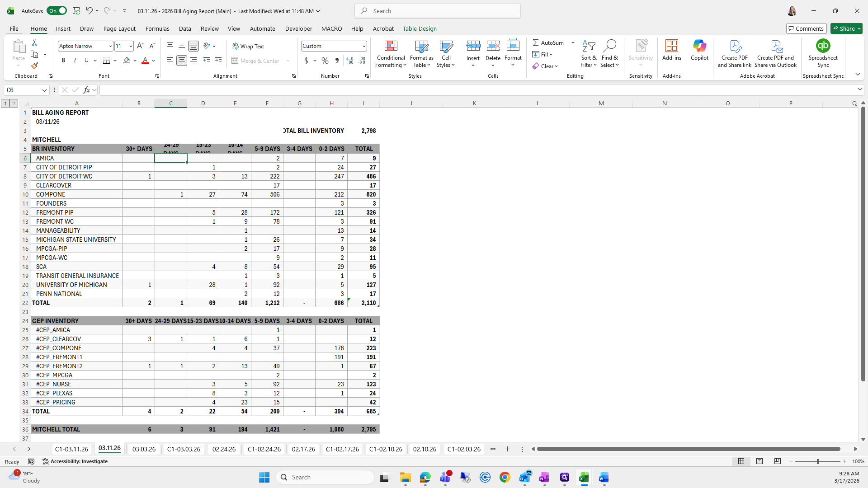This screenshot has height=488, width=868.
Task: Toggle Wrap Text for the cell
Action: tap(248, 46)
